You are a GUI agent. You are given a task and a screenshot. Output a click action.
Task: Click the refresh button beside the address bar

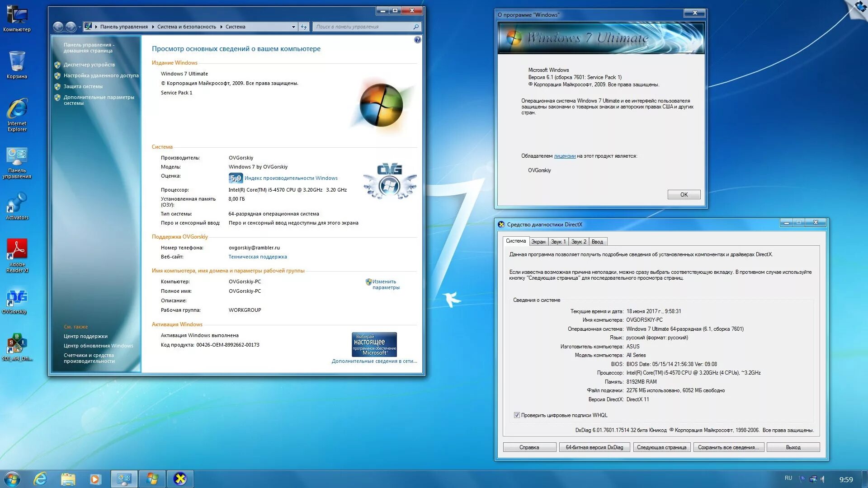click(x=304, y=27)
